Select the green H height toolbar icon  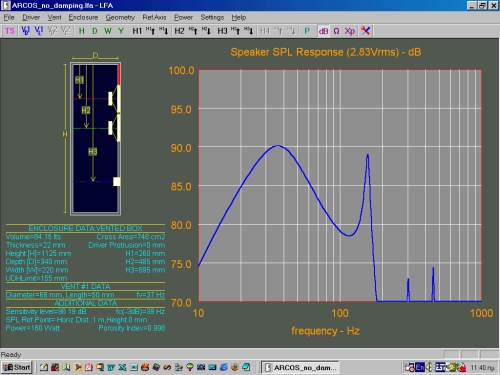click(81, 31)
